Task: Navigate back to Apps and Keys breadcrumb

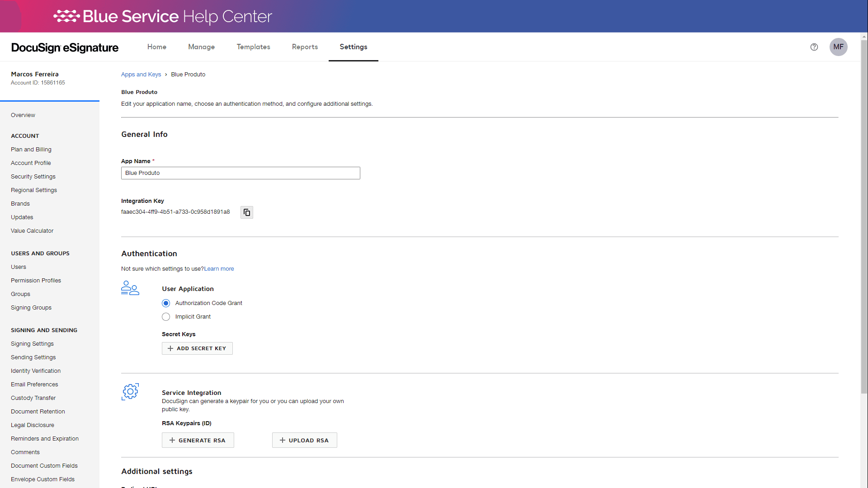Action: 141,75
